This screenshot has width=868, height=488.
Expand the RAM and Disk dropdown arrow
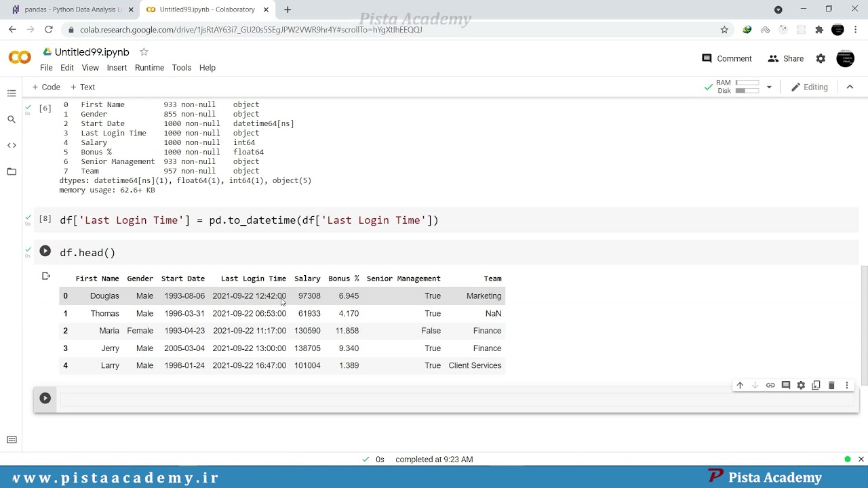pos(769,87)
